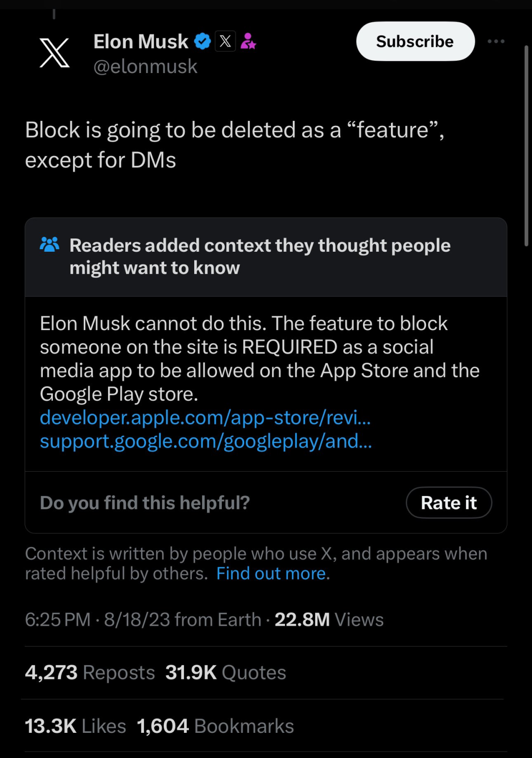Click the X affiliate badge beside name
532x758 pixels.
pyautogui.click(x=225, y=41)
